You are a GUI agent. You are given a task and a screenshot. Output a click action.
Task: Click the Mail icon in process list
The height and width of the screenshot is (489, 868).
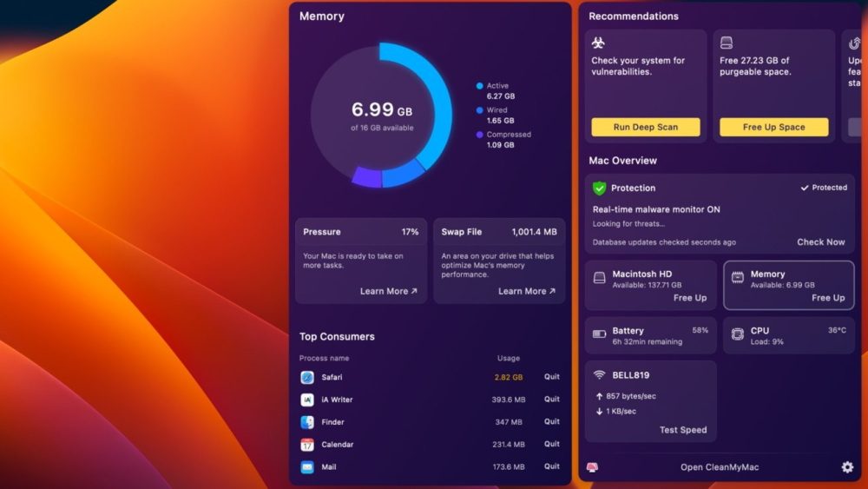tap(307, 467)
